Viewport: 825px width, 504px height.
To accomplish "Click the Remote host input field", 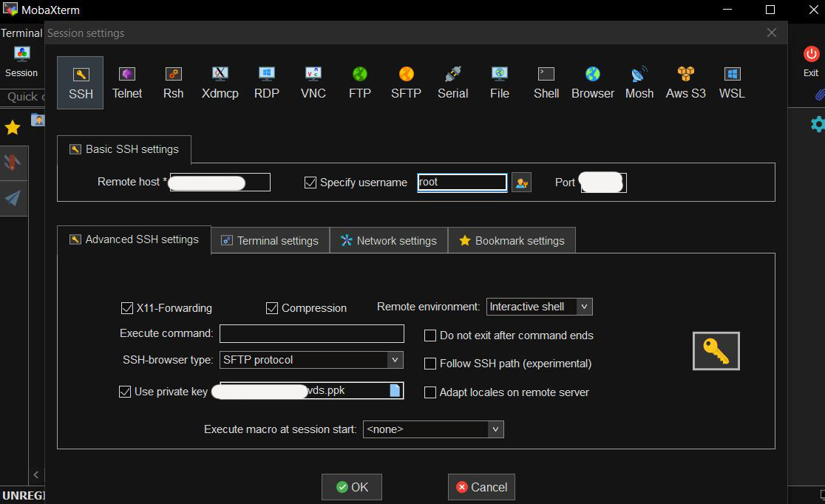I will click(220, 182).
